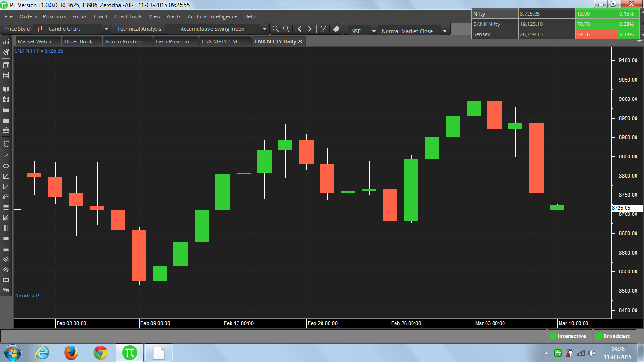Open the Help menu
Screen dimensions: 644x362
click(x=250, y=16)
